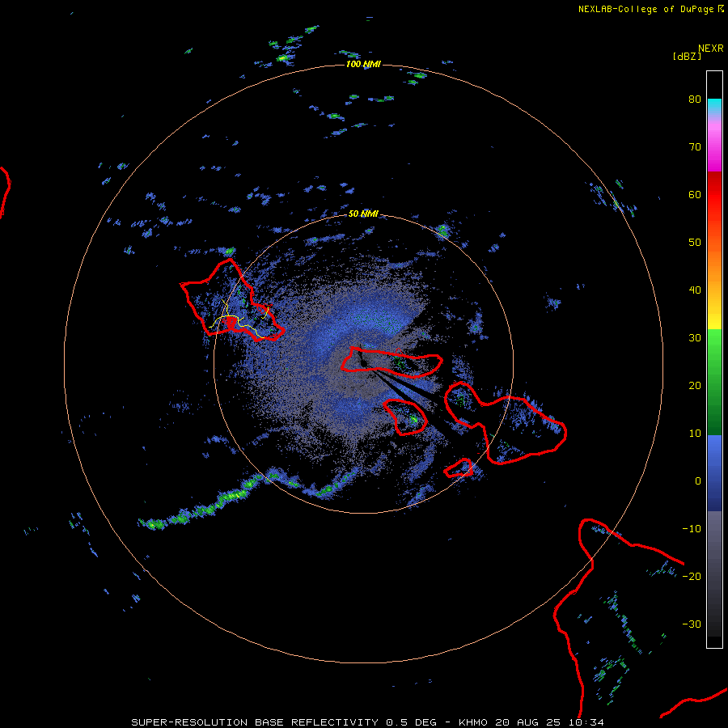Click the 50 NMI range ring label

(x=363, y=214)
